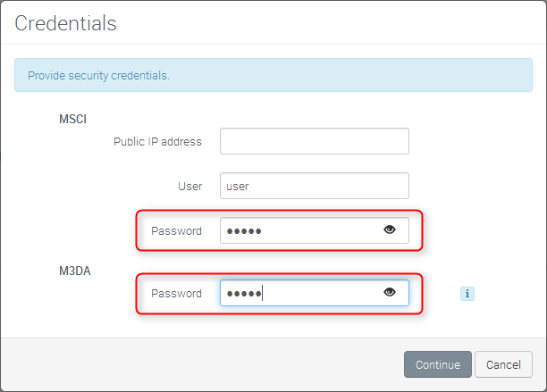Focus the Public IP address field
547x392 pixels.
pyautogui.click(x=314, y=141)
